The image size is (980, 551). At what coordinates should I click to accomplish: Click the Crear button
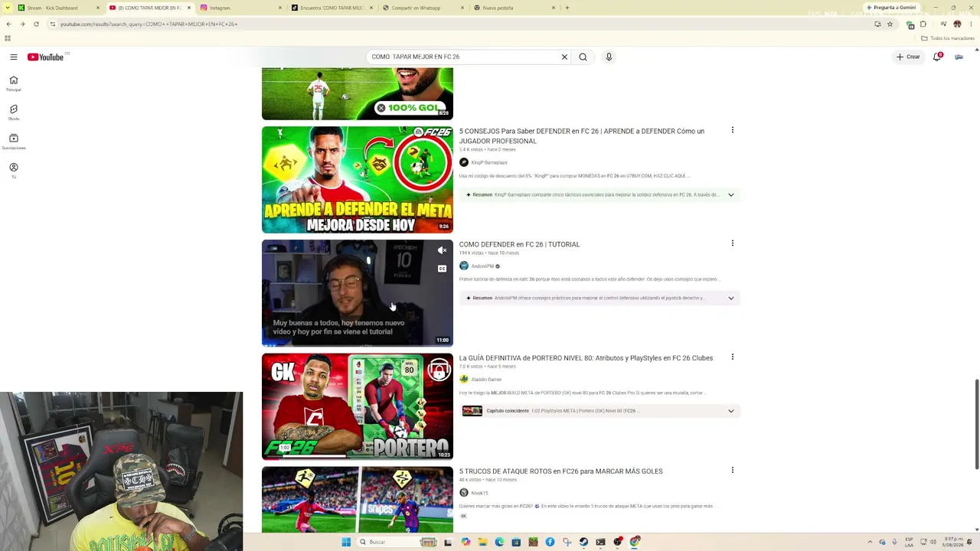pos(908,57)
